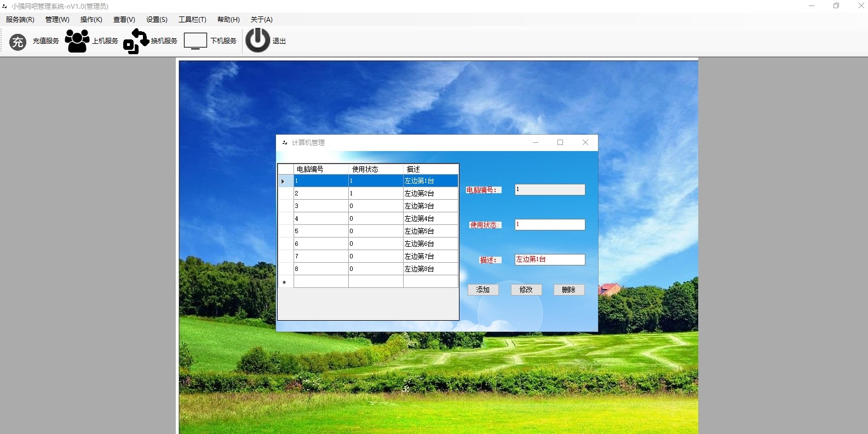Screen dimensions: 868x434
Task: Open the 工具栏(T) menu
Action: coord(192,20)
